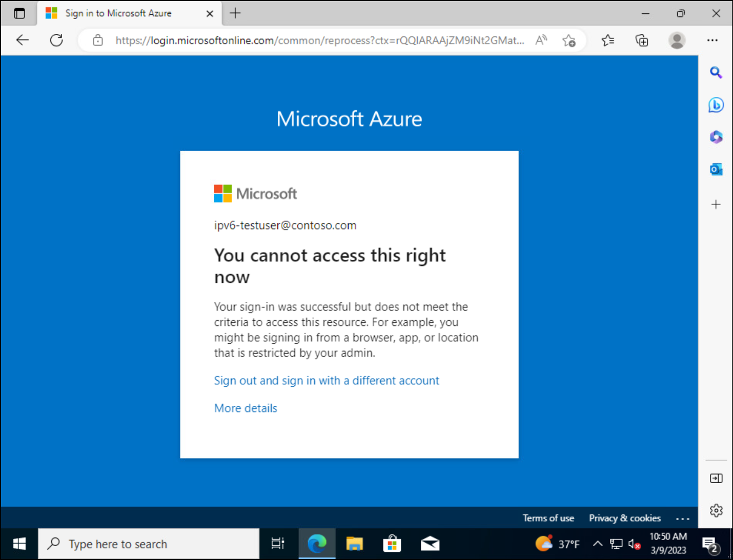Screen dimensions: 733x560
Task: Open the notification center
Action: pos(710,545)
